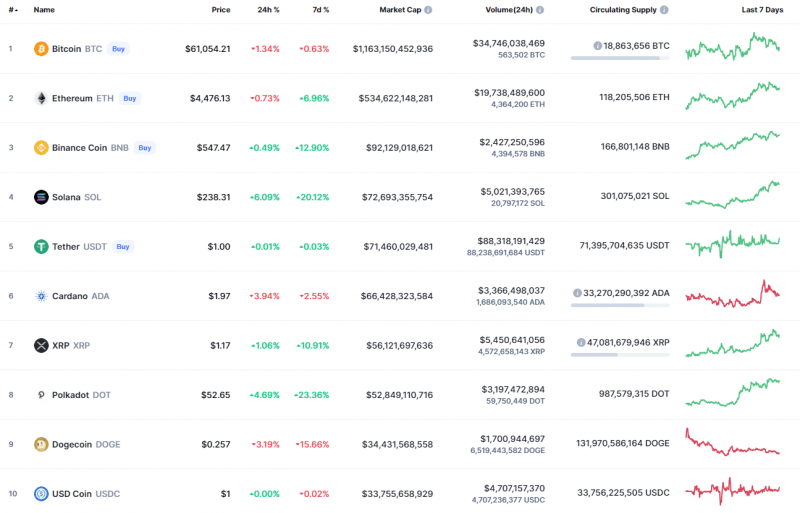This screenshot has height=513, width=800.
Task: Sort by the Name column header
Action: [44, 9]
